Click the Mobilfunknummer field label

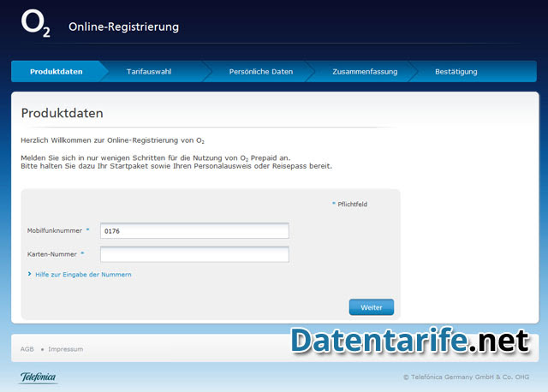pos(55,230)
